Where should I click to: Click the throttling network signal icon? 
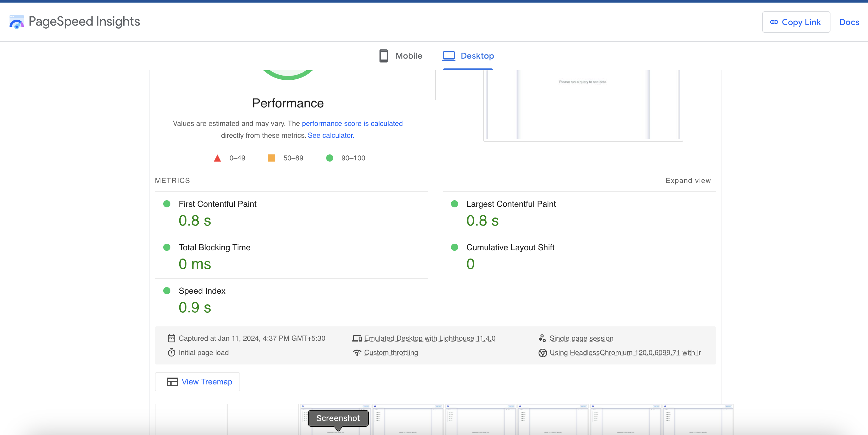[357, 353]
